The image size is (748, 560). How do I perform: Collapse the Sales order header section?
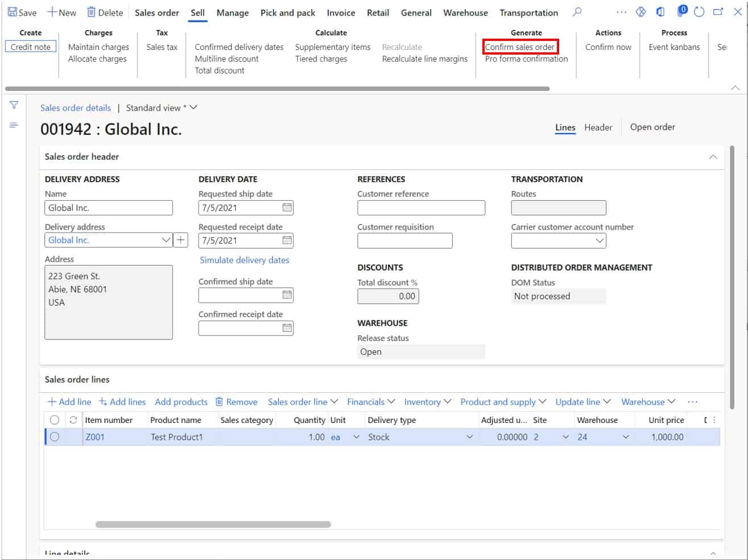coord(714,157)
